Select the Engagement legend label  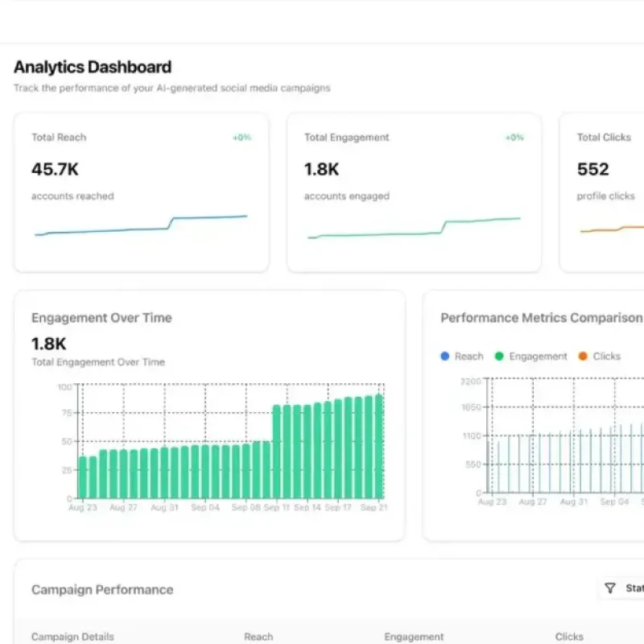pyautogui.click(x=538, y=356)
